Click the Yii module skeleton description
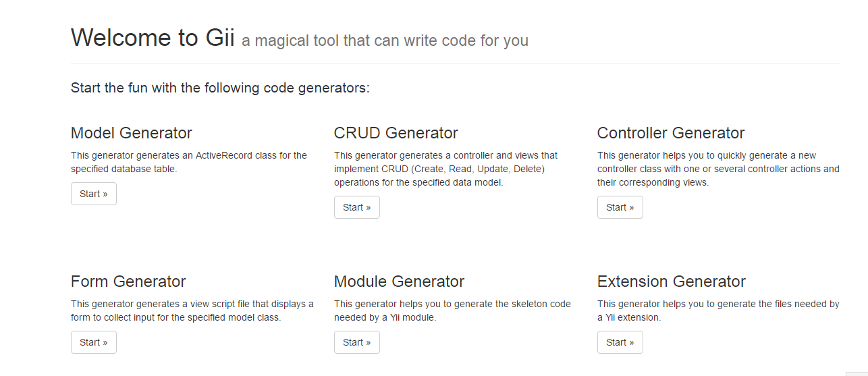This screenshot has width=868, height=376. click(452, 311)
